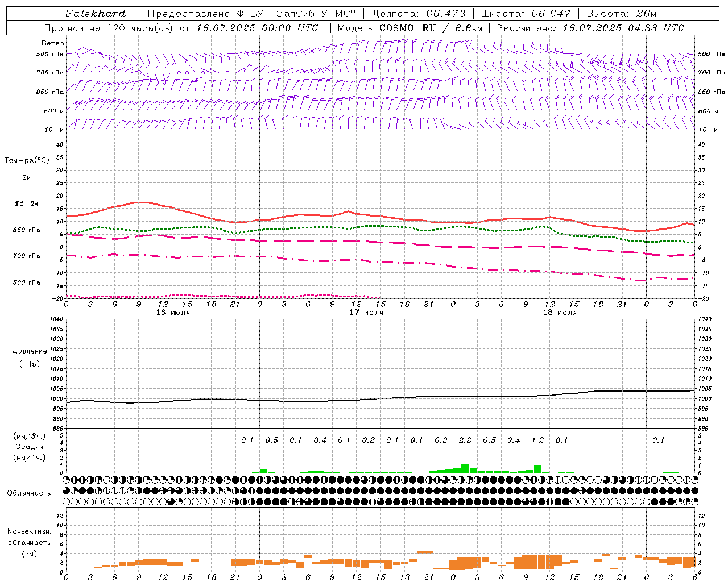
Task: Click the Облачность cloud cover label
Action: pos(29,493)
